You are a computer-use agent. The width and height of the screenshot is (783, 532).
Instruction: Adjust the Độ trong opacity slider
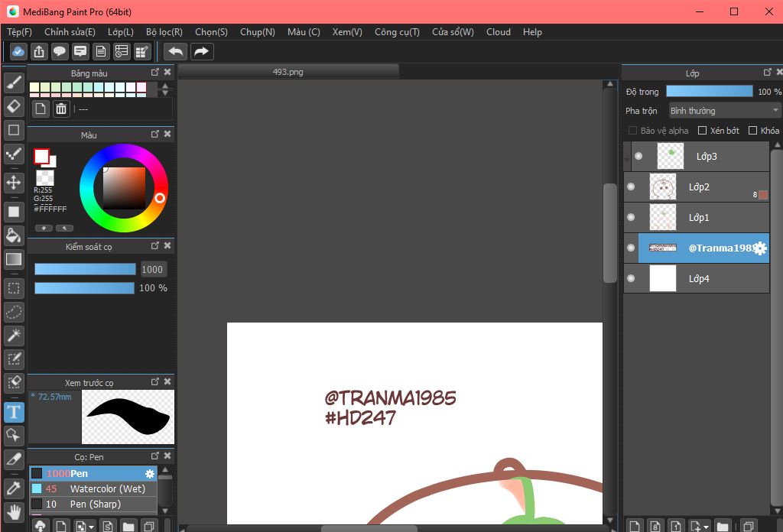coord(710,91)
